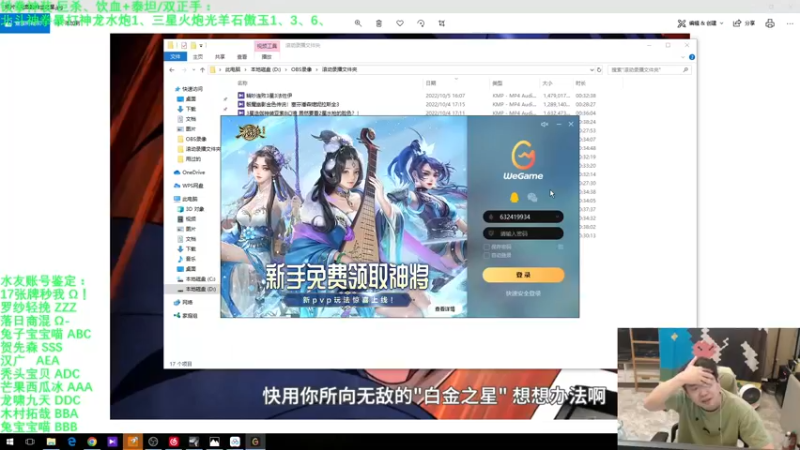Screen dimensions: 800x450
Task: Select QQ penguin login icon in WeGame
Action: [514, 197]
